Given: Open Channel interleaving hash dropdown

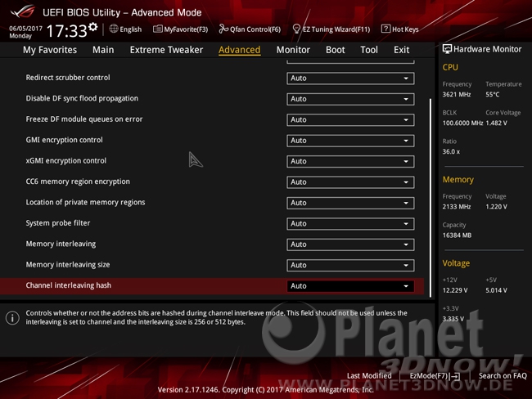Looking at the screenshot, I should click(x=350, y=286).
